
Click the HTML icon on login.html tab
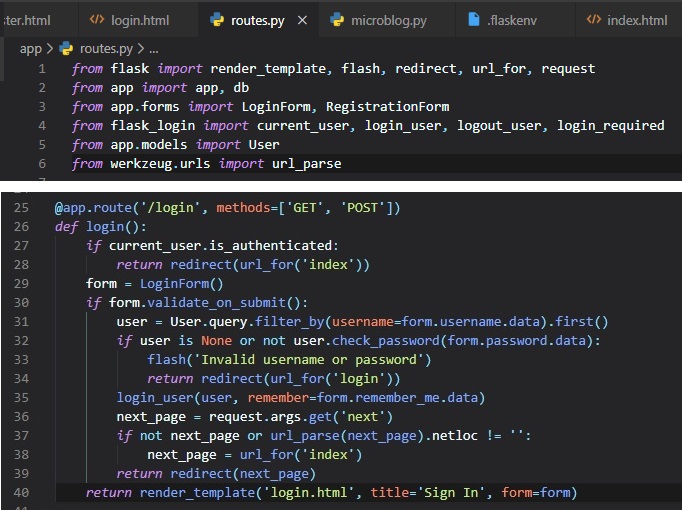click(x=97, y=20)
